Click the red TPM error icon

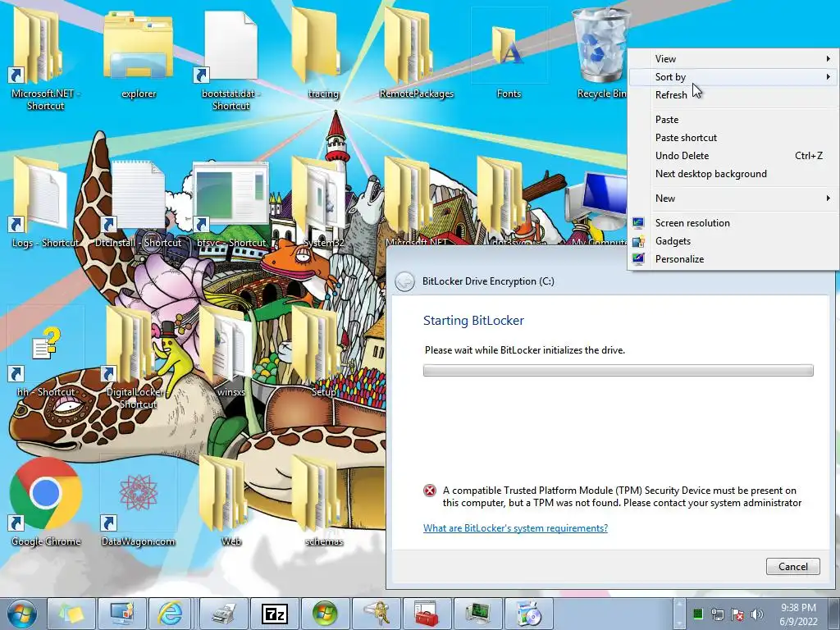430,491
